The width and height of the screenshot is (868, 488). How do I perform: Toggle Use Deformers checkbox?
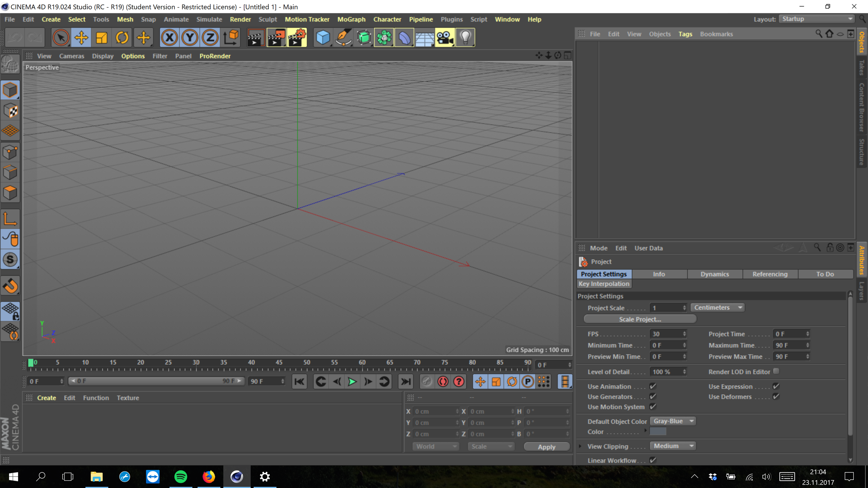tap(776, 396)
